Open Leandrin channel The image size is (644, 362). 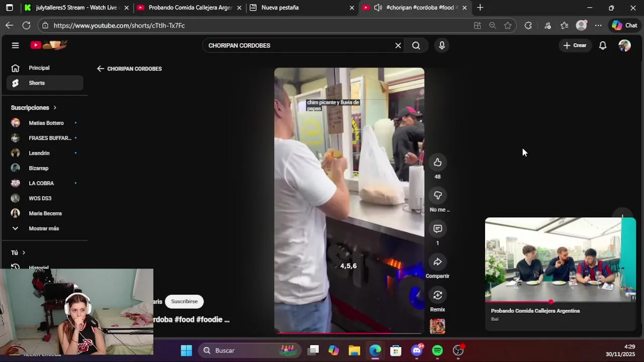(44, 153)
